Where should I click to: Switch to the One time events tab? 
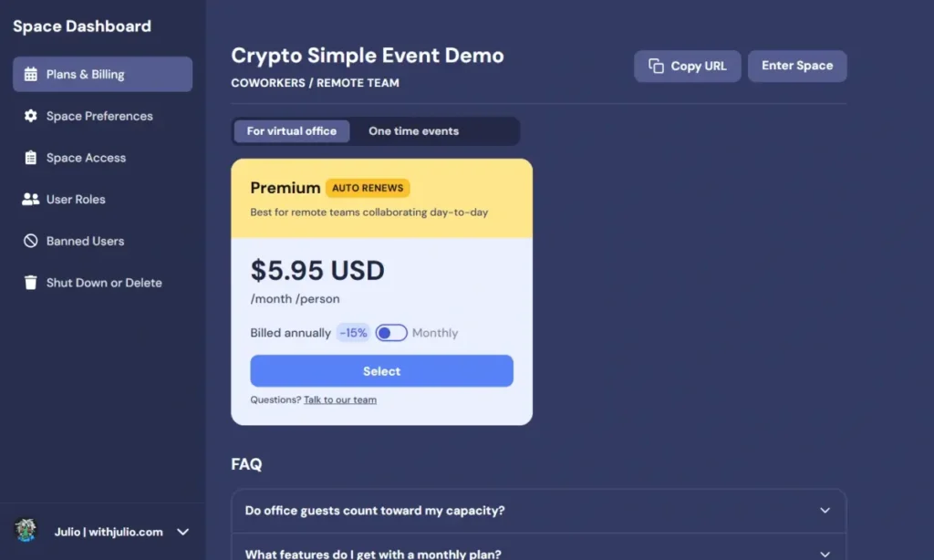pyautogui.click(x=413, y=131)
